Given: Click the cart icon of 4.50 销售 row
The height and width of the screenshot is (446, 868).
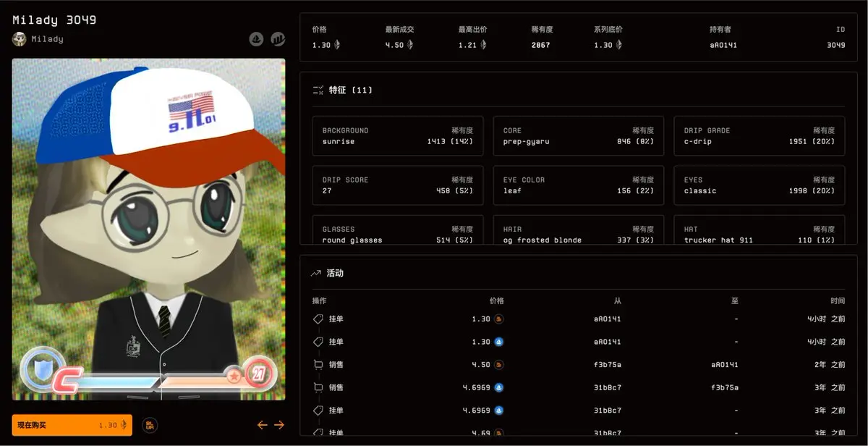Looking at the screenshot, I should tap(318, 365).
